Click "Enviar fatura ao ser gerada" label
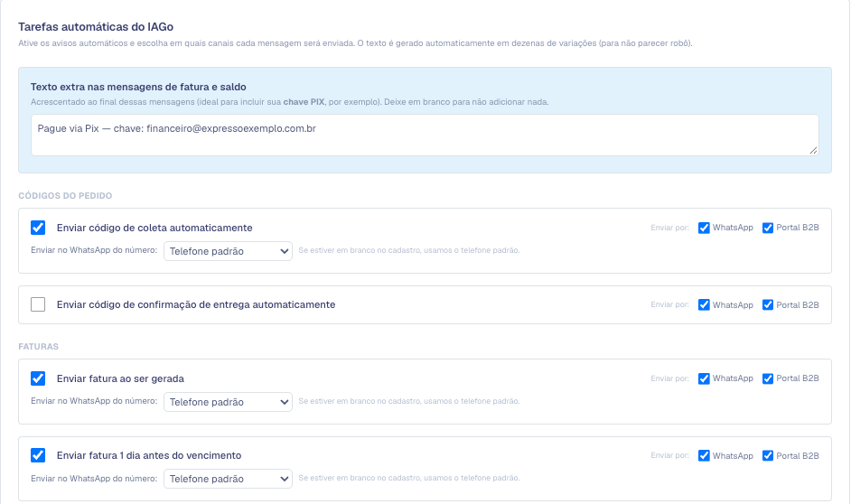This screenshot has width=851, height=504. coord(120,378)
